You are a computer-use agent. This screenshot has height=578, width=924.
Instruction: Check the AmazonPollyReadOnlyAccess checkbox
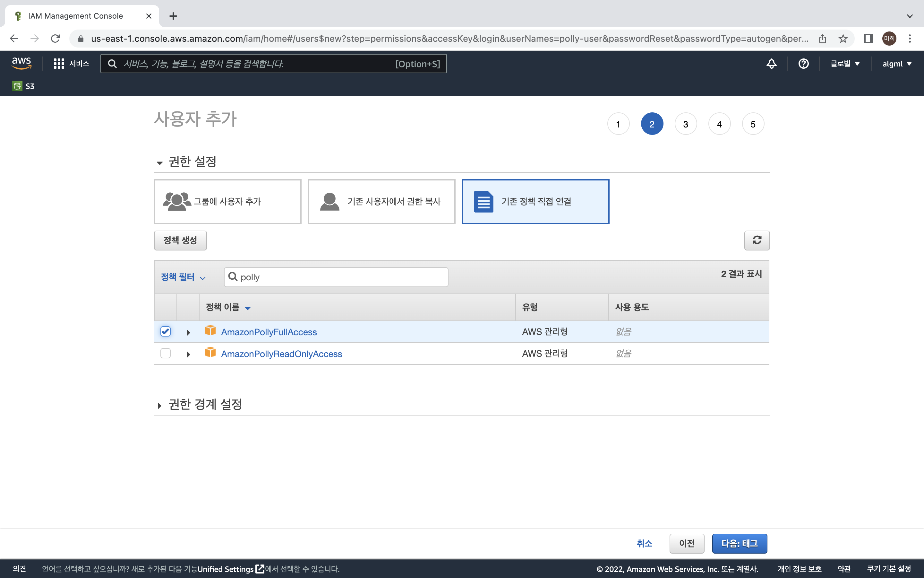(x=165, y=353)
